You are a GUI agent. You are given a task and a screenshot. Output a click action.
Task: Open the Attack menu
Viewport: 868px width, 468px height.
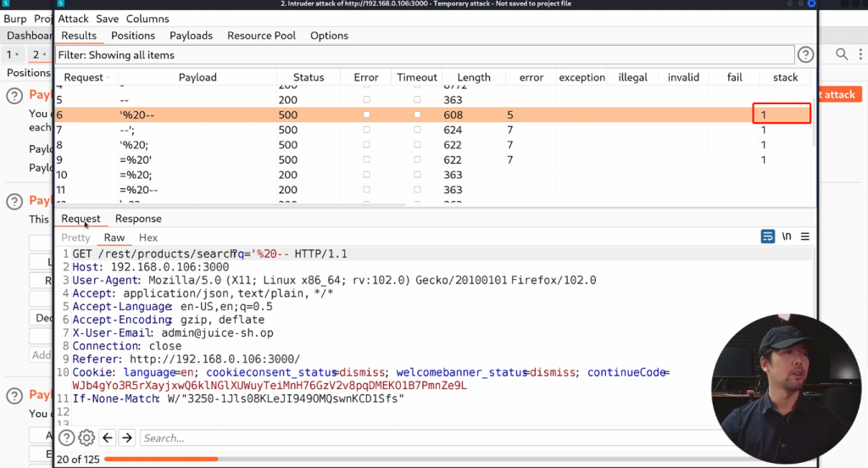click(73, 19)
